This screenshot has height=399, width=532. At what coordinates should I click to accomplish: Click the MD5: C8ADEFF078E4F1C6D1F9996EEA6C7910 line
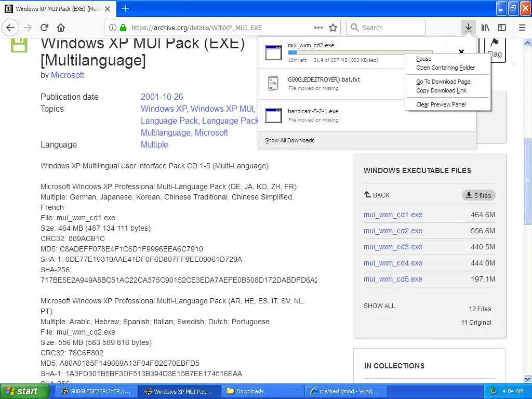coord(122,249)
